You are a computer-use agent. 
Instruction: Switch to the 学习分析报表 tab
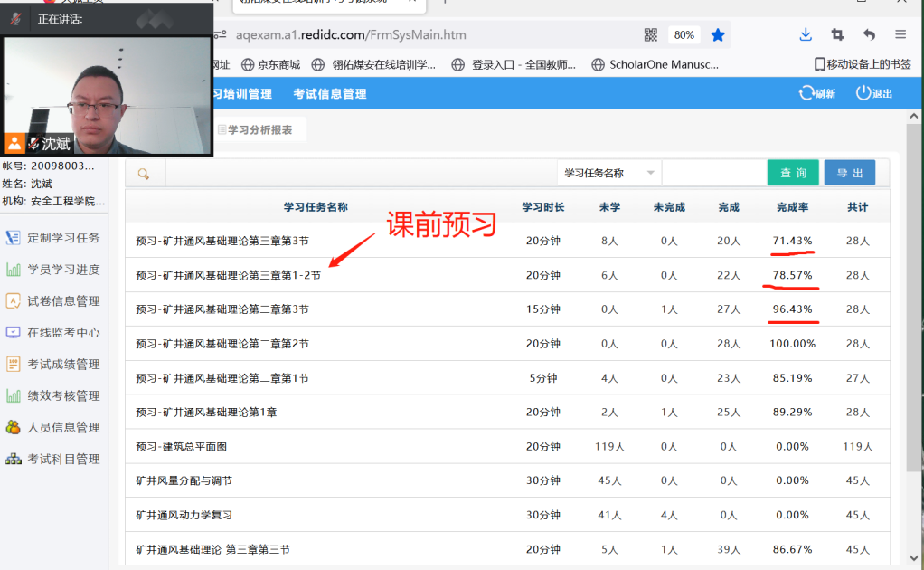click(259, 130)
